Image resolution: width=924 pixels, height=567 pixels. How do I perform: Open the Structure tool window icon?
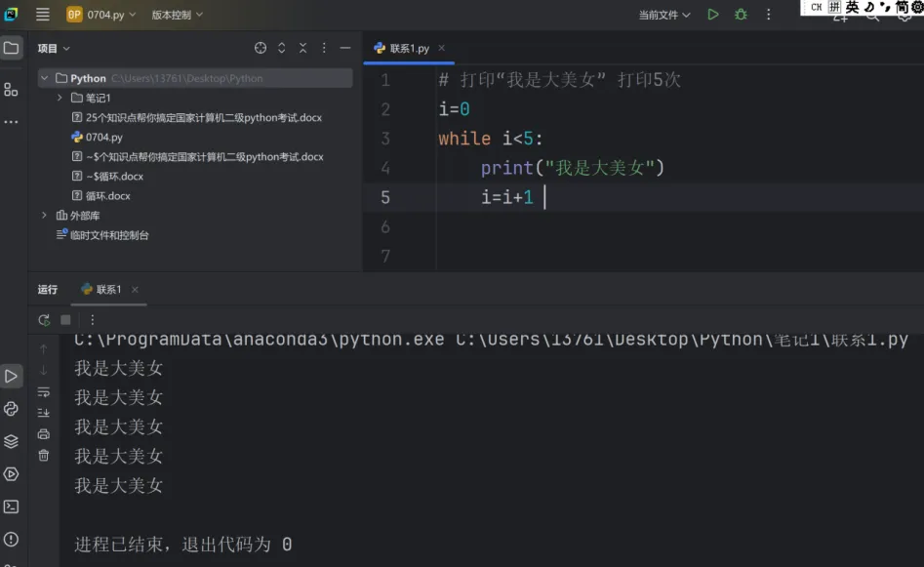pos(11,90)
